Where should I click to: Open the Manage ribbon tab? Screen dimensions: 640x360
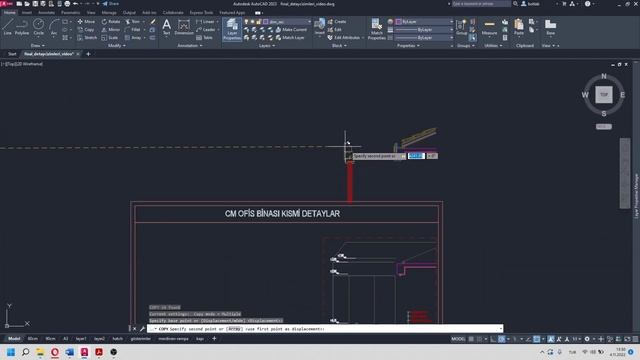[x=109, y=13]
